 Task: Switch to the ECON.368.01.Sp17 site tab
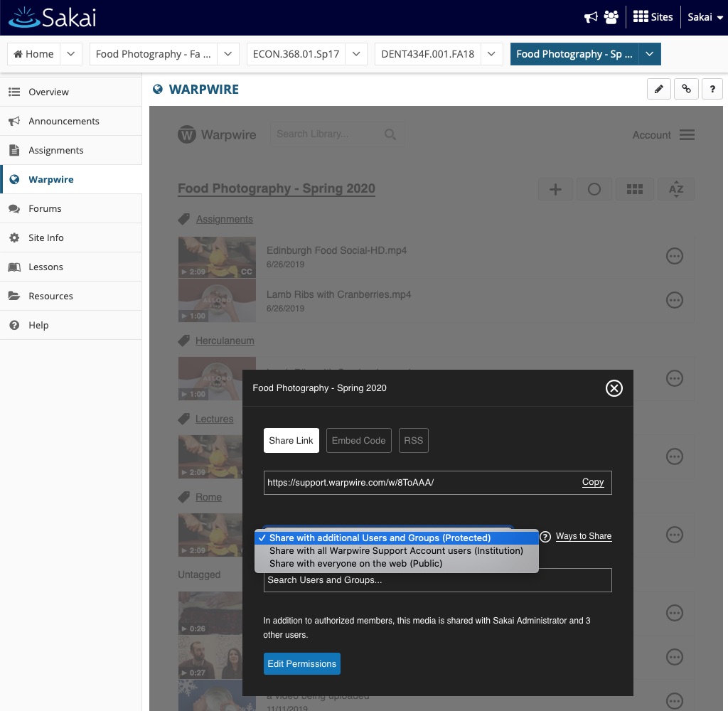pos(296,54)
